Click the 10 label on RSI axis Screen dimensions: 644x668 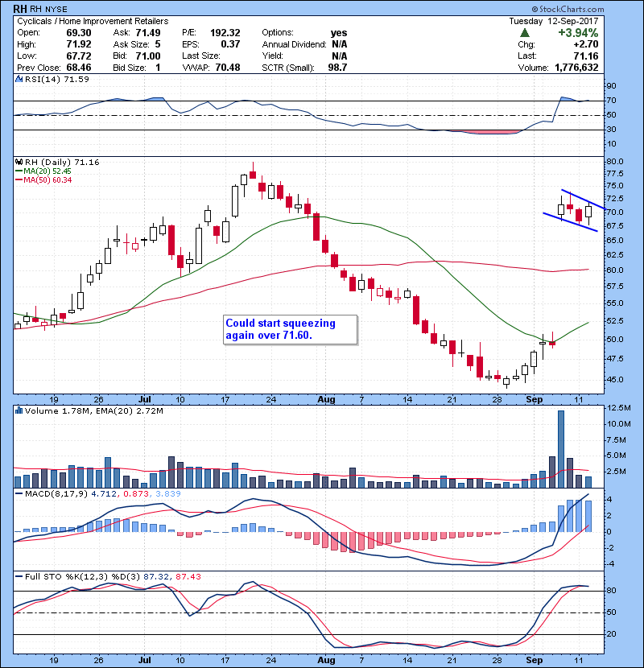click(611, 144)
